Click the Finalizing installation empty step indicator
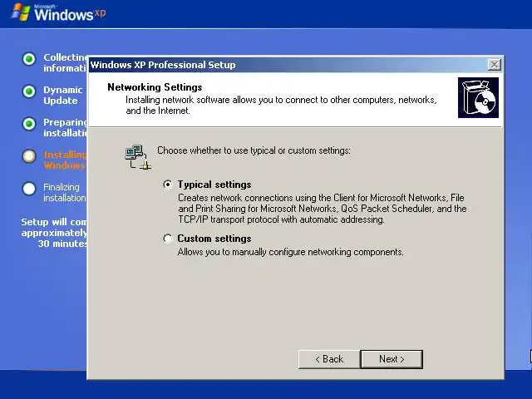This screenshot has width=532, height=399. (29, 189)
